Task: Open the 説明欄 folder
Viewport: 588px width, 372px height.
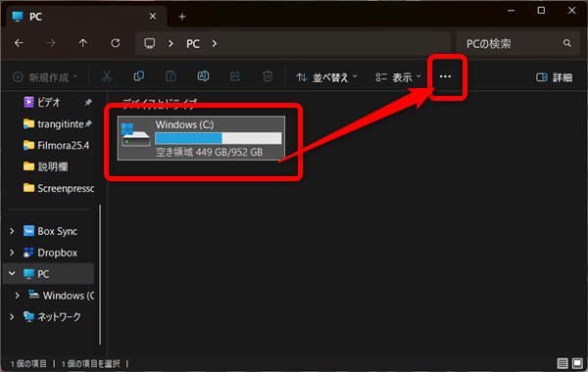Action: tap(45, 166)
